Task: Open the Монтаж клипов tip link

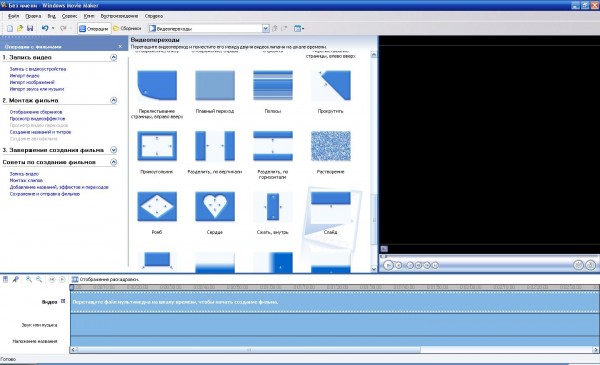Action: coord(26,181)
